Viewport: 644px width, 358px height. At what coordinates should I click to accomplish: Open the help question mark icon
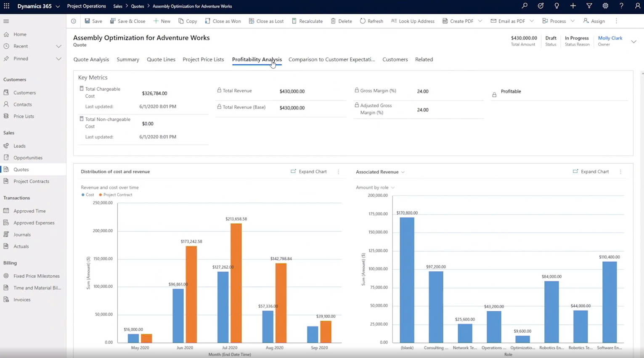(621, 6)
